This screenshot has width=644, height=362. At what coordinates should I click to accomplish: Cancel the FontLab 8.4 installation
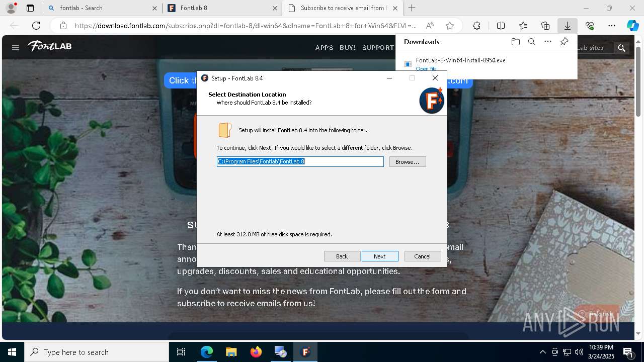tap(423, 256)
